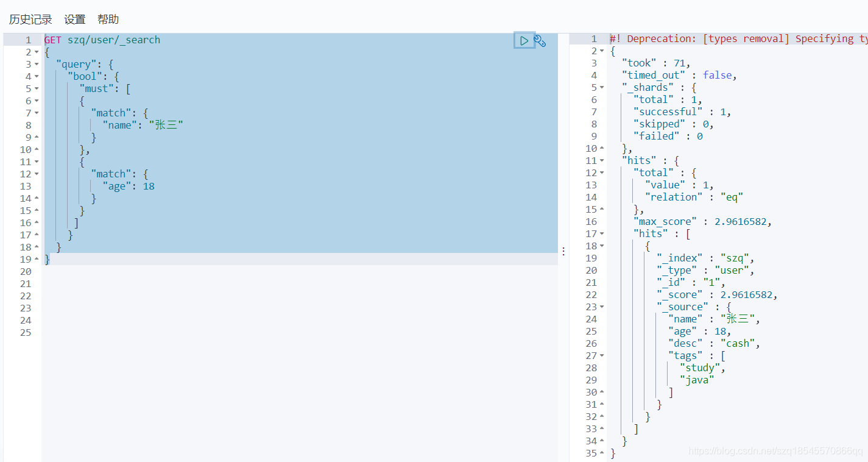The width and height of the screenshot is (868, 462).
Task: Open the wrench tools icon
Action: pyautogui.click(x=540, y=41)
